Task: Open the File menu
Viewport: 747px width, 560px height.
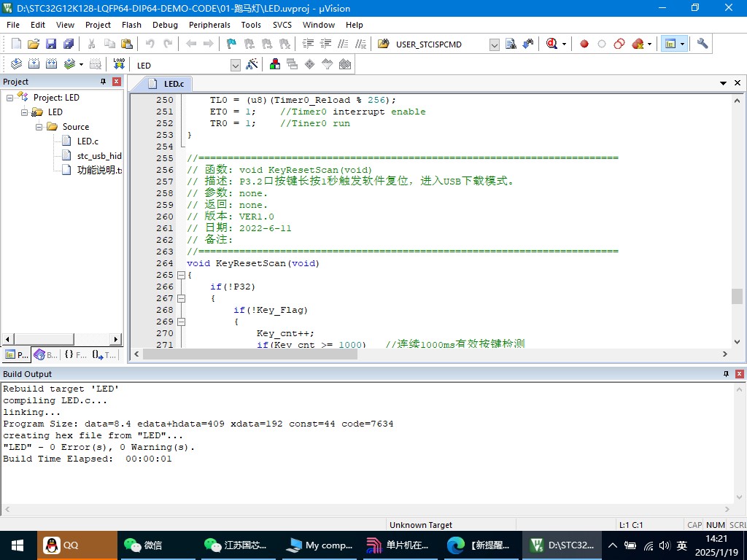Action: coord(13,25)
